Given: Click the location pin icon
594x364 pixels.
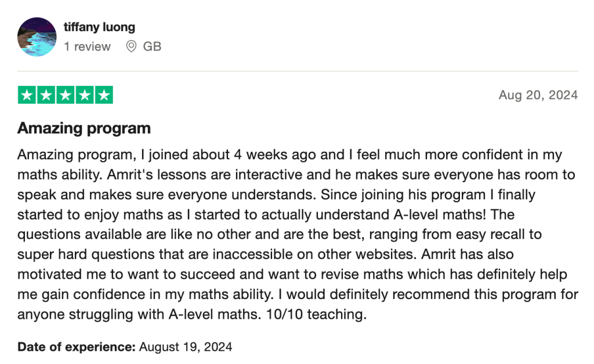Looking at the screenshot, I should coord(131,46).
